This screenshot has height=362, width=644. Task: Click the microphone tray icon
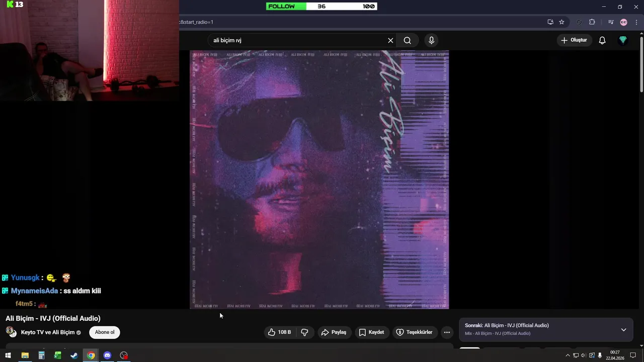pos(600,355)
